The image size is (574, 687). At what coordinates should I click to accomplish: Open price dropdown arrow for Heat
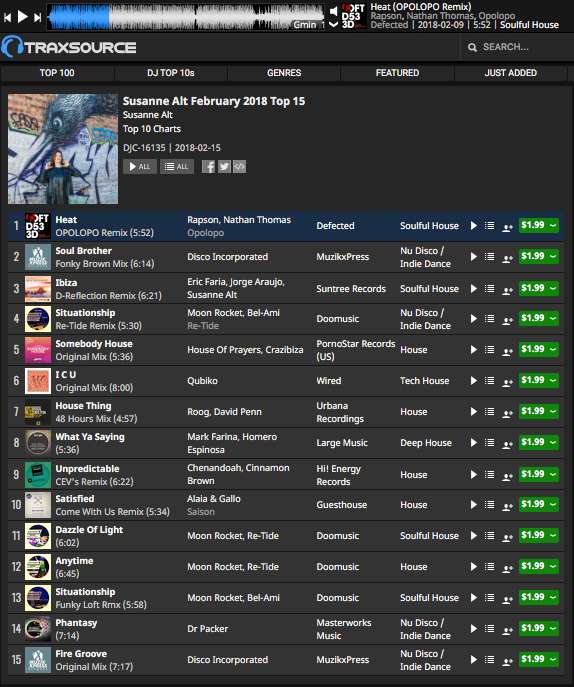(x=553, y=226)
